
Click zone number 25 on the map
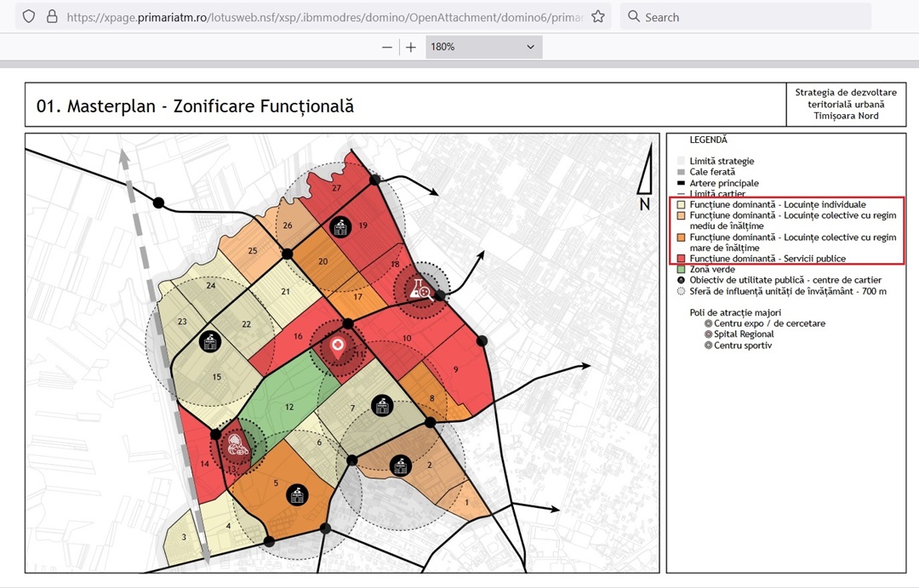click(253, 251)
